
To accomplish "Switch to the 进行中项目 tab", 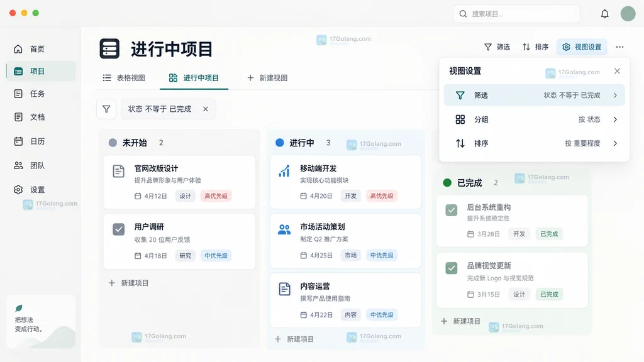I will click(x=194, y=78).
